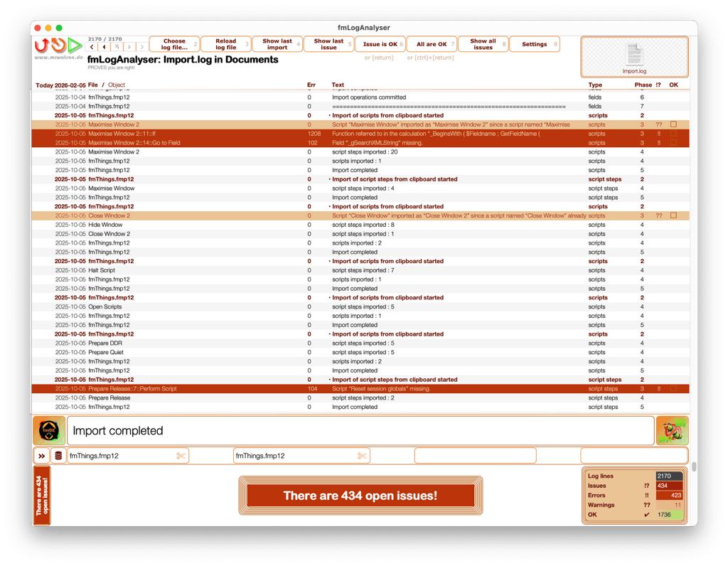Check the OK box for Maximise Window 2
The image size is (728, 566).
673,124
